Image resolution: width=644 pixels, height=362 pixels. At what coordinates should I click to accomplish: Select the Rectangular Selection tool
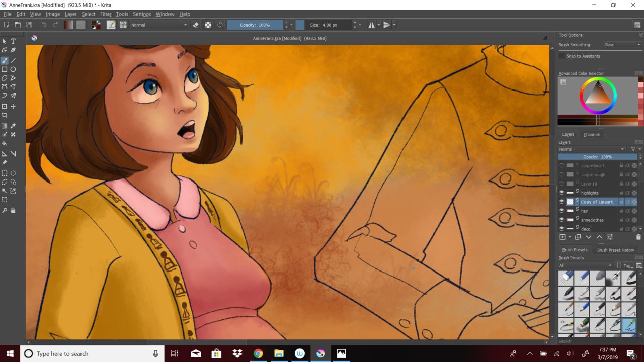5,173
